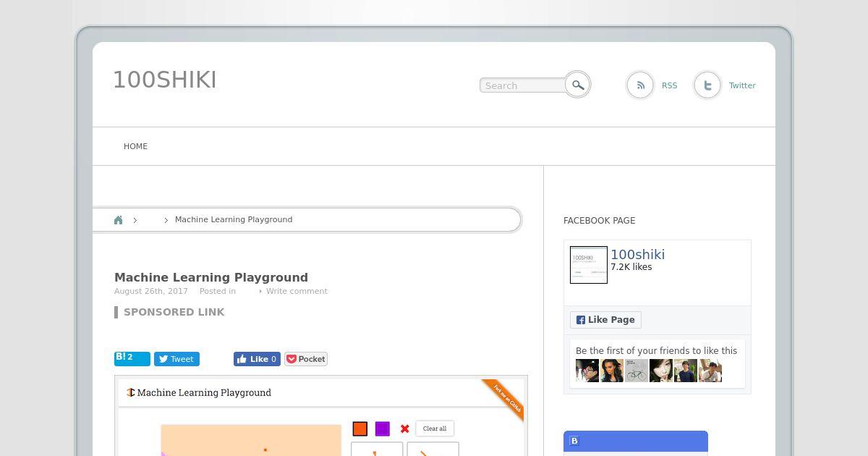Share the post with the Tweet button

tap(176, 359)
